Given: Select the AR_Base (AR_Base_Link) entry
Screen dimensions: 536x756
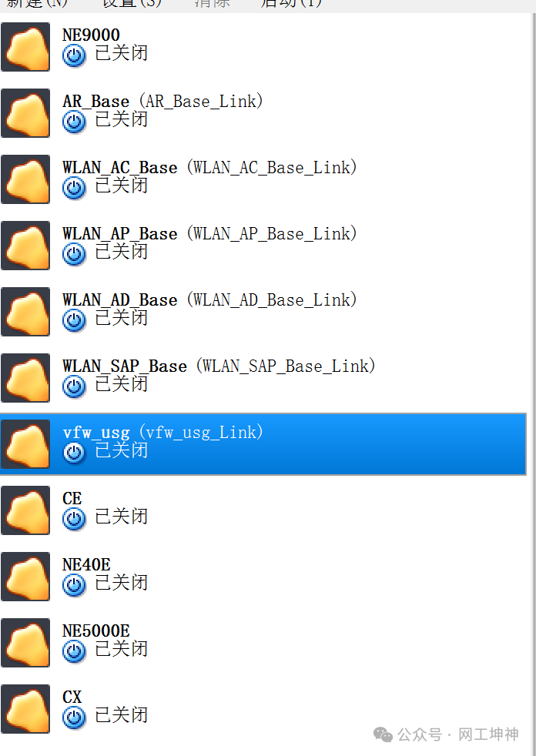Looking at the screenshot, I should click(263, 113).
